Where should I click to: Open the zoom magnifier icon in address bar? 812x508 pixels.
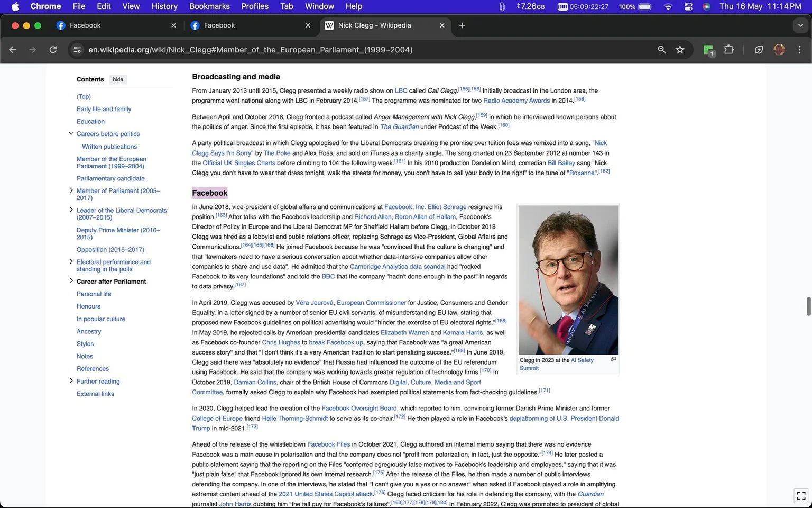click(x=661, y=50)
